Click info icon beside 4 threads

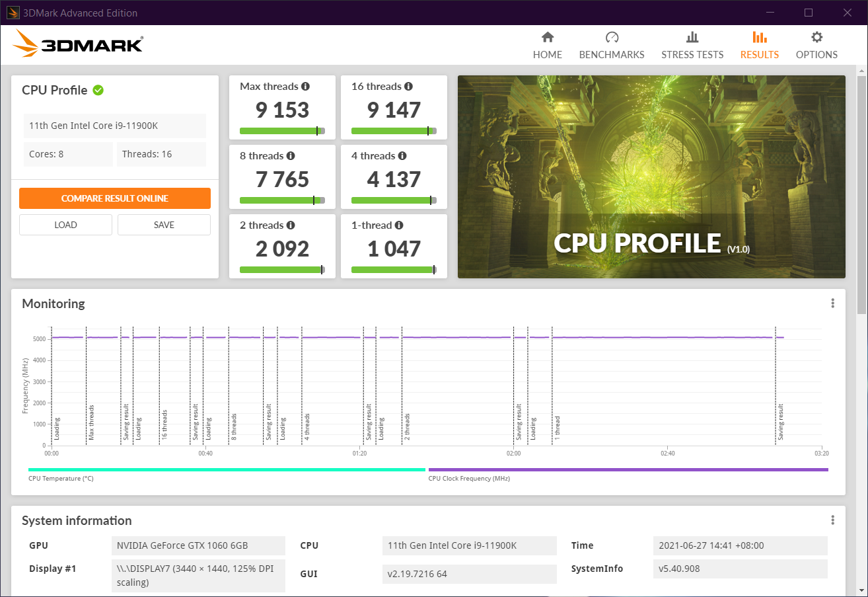tap(402, 156)
